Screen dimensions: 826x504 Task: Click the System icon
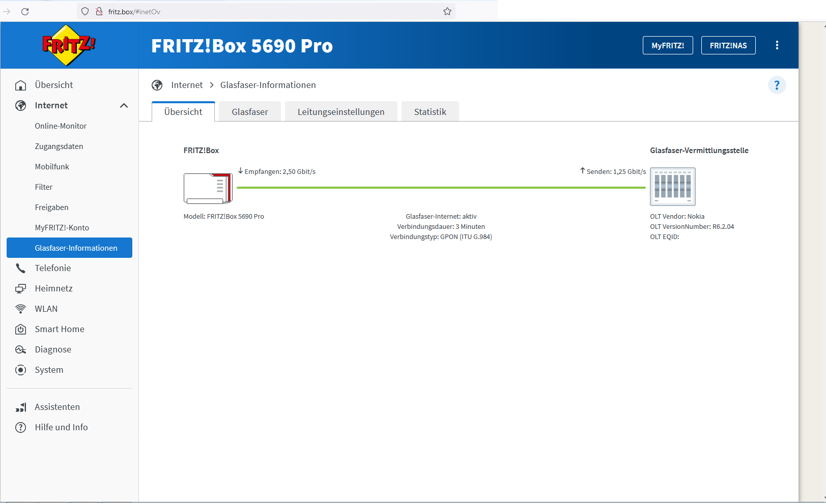(20, 370)
